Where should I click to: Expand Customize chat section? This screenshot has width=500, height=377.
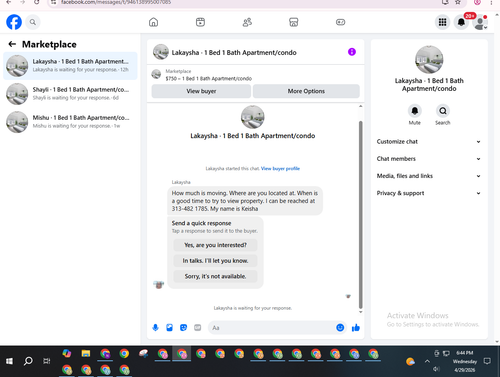pyautogui.click(x=429, y=142)
